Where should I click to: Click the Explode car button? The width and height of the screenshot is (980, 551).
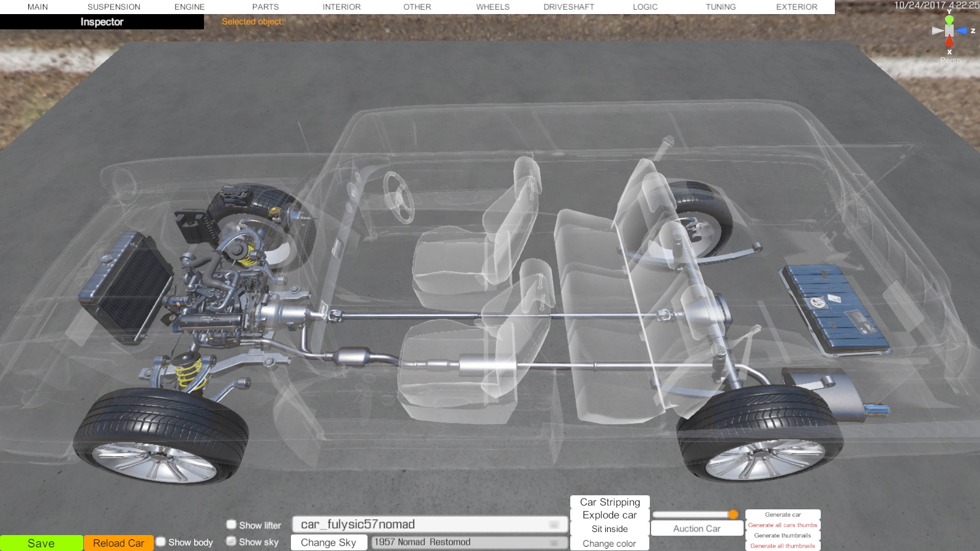[609, 515]
